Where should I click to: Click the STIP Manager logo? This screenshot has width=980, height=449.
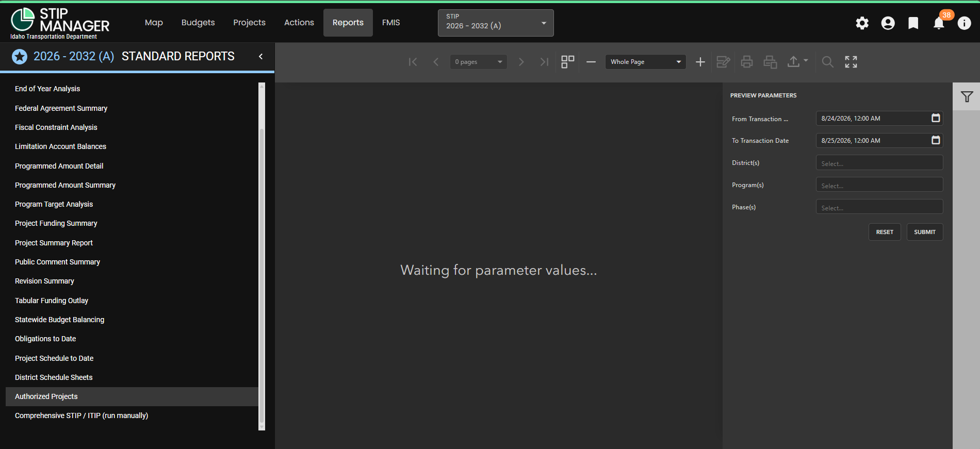click(x=60, y=23)
